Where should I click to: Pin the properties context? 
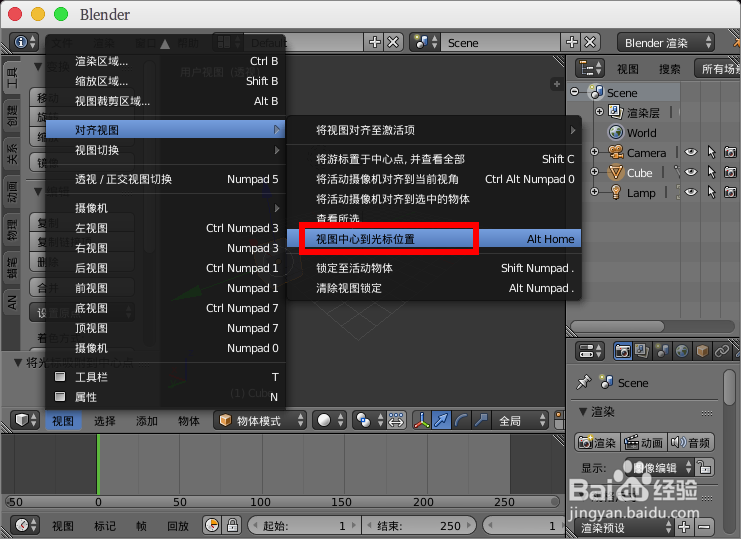584,382
